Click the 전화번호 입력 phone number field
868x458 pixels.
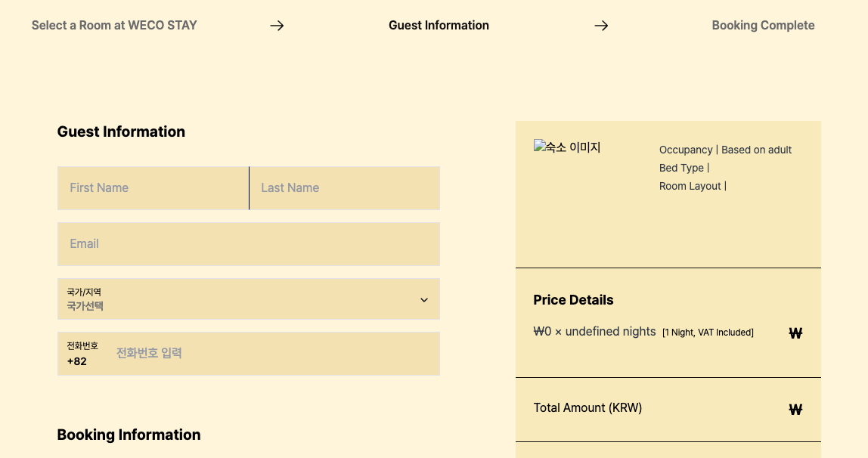pyautogui.click(x=272, y=353)
